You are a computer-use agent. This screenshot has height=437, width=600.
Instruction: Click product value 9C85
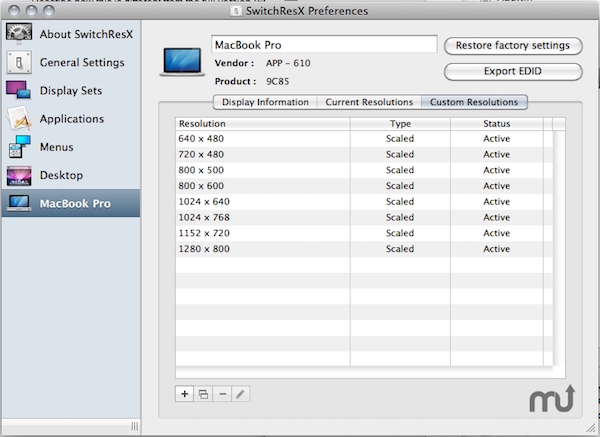click(277, 82)
